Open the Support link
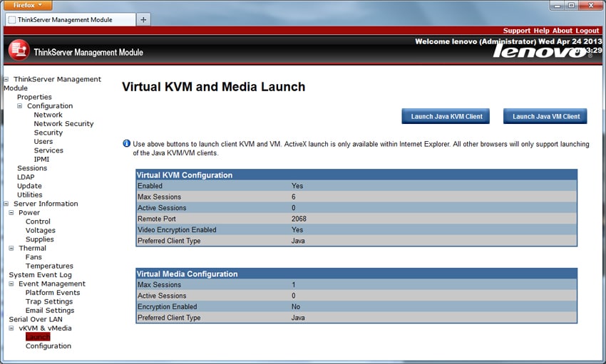 [x=516, y=31]
